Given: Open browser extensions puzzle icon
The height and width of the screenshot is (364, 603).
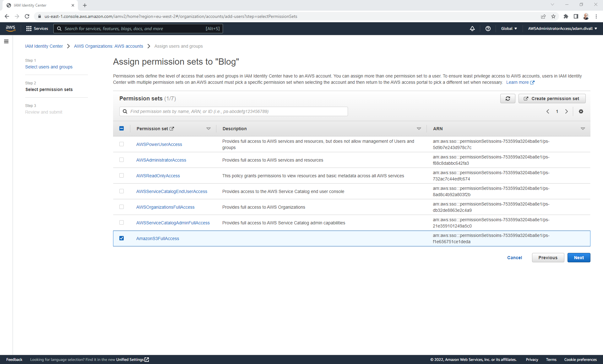Looking at the screenshot, I should 566,16.
